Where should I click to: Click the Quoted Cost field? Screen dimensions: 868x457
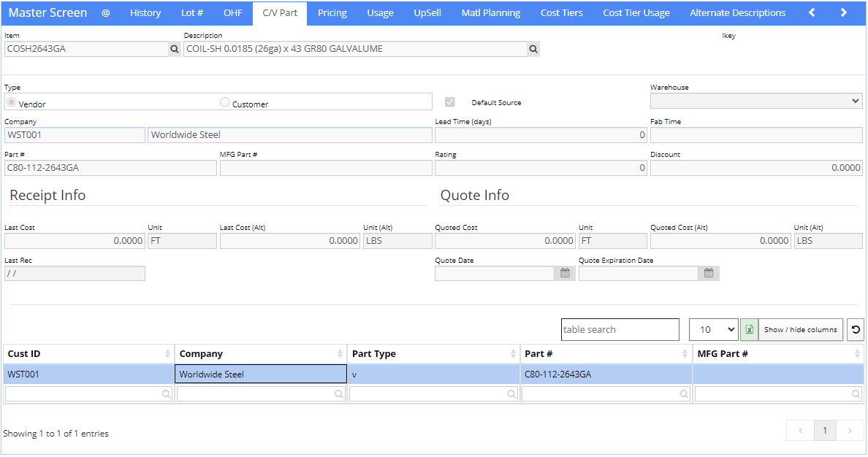click(505, 241)
